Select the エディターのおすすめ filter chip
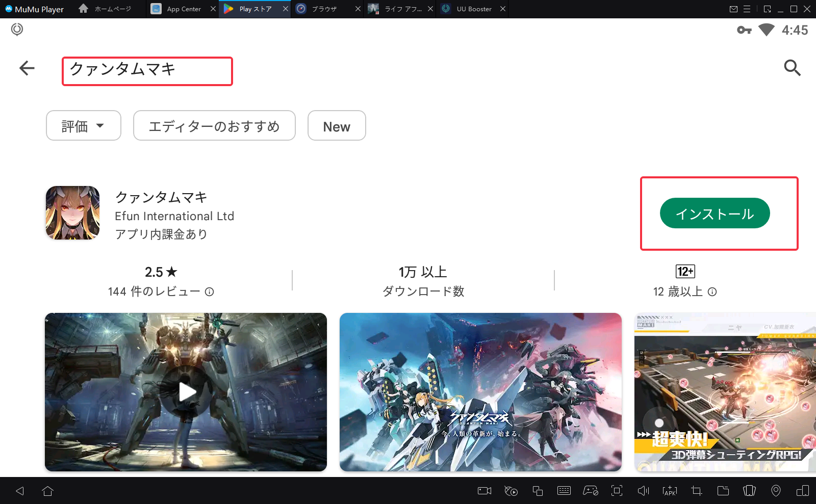This screenshot has width=816, height=504. (x=214, y=125)
